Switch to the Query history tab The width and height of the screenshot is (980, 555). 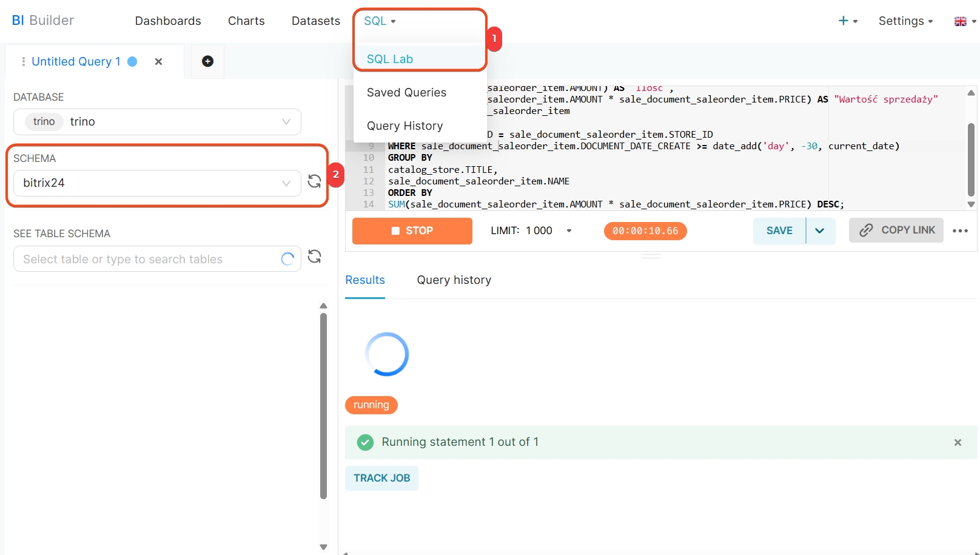[454, 280]
